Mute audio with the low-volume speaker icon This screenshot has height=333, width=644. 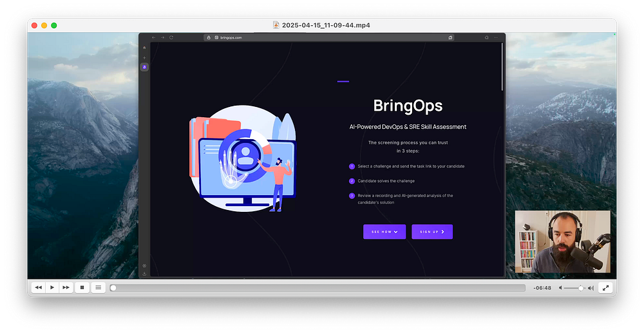tap(560, 288)
